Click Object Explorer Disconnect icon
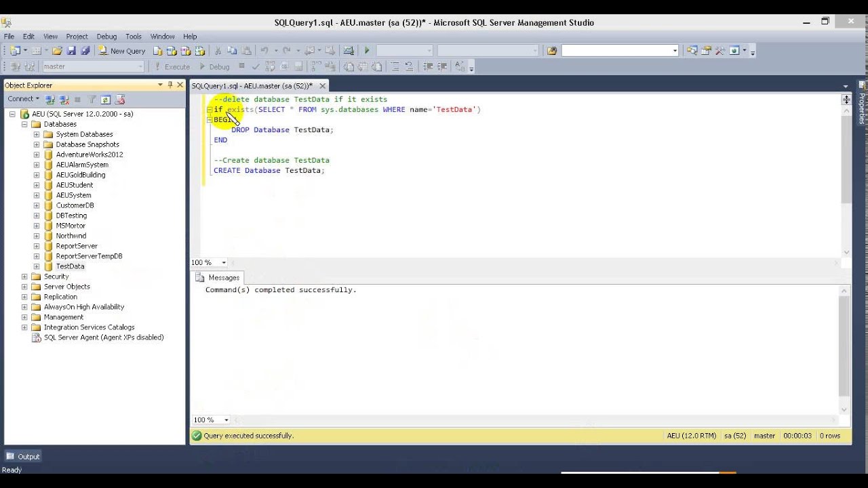The height and width of the screenshot is (488, 868). [x=64, y=100]
